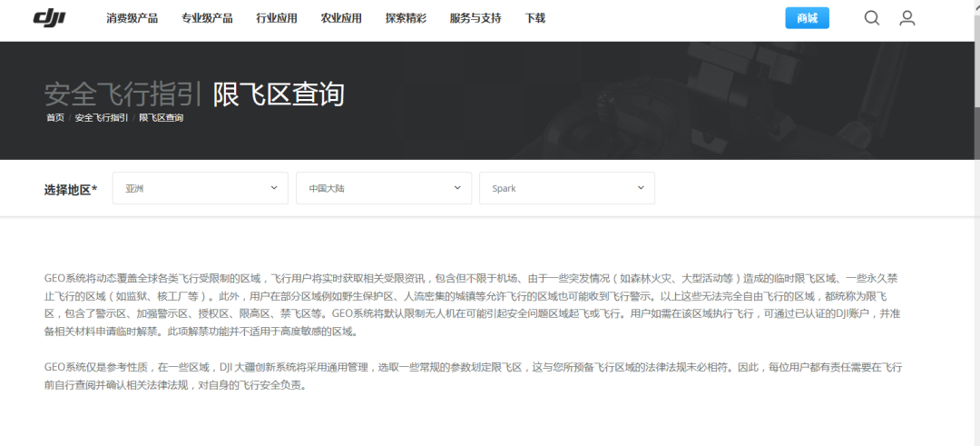
Task: Click the 选择地区* label
Action: [71, 190]
